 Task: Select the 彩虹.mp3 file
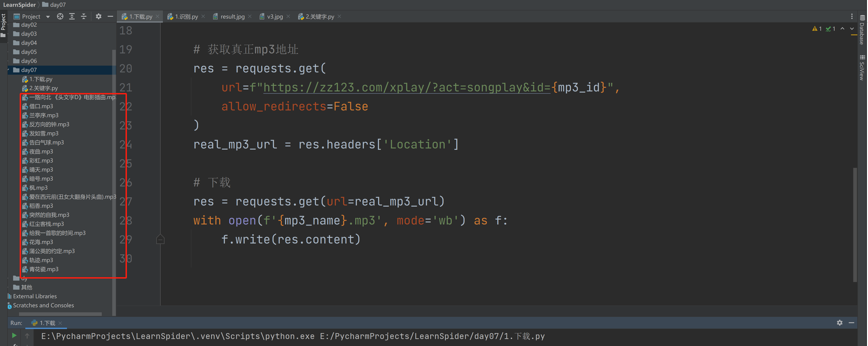click(x=38, y=161)
